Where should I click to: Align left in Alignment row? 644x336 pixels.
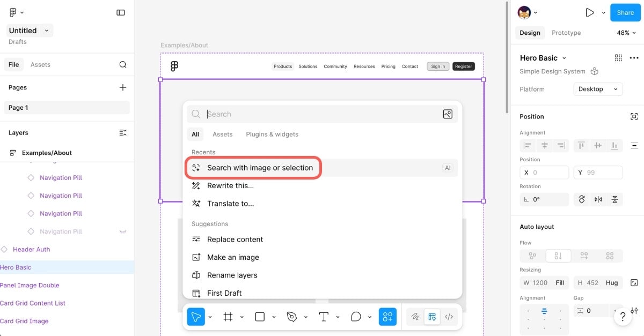click(x=528, y=145)
